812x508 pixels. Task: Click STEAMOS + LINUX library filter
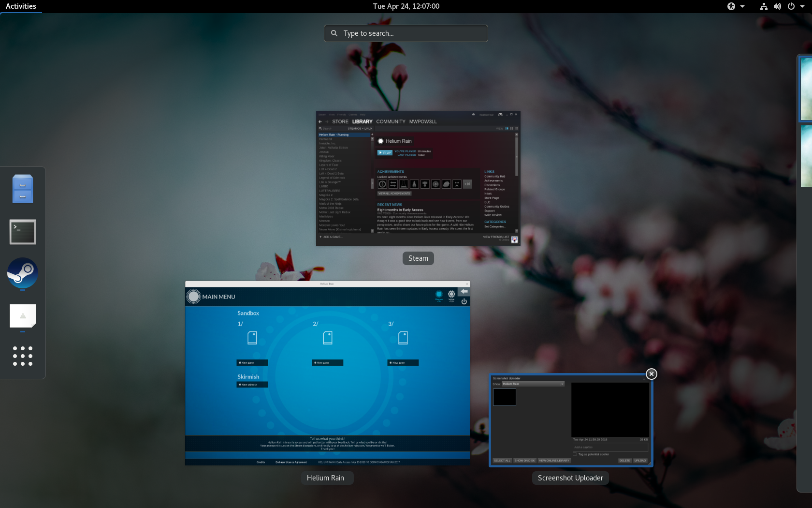pos(360,129)
